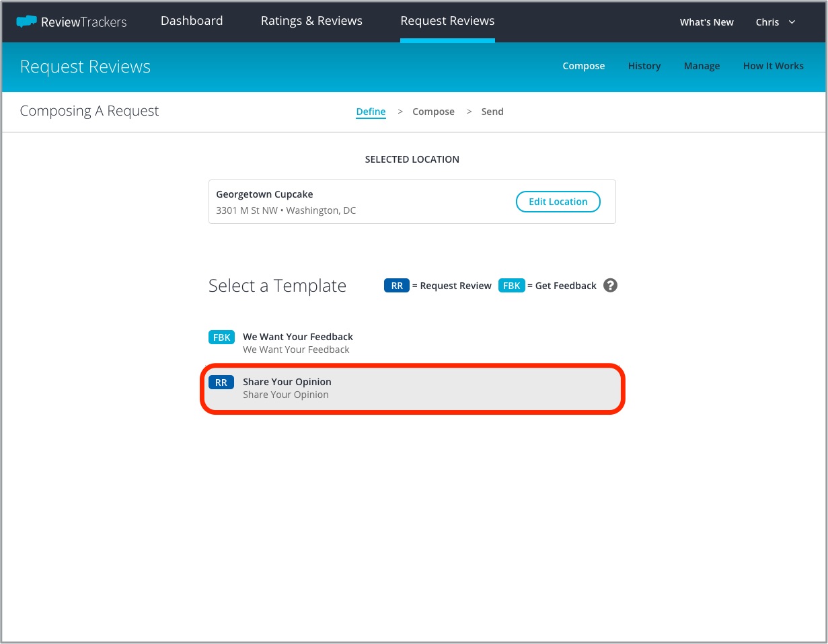Select the Define step

(371, 112)
